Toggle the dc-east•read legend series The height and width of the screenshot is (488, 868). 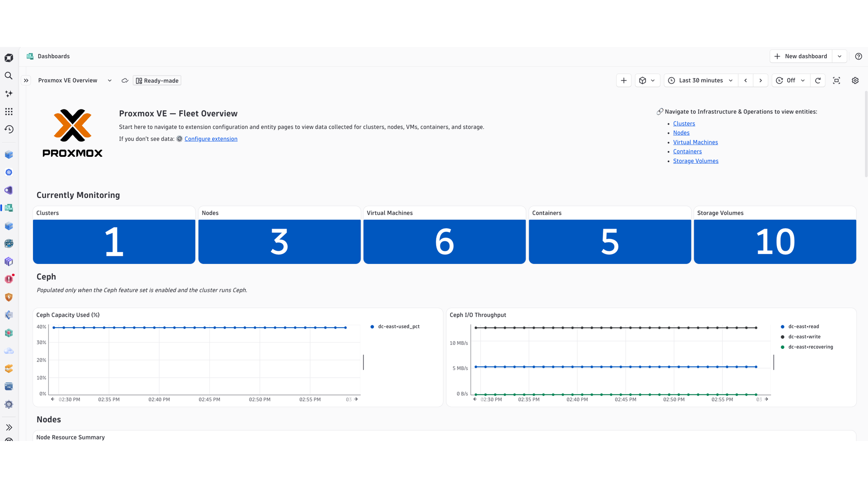(x=800, y=326)
